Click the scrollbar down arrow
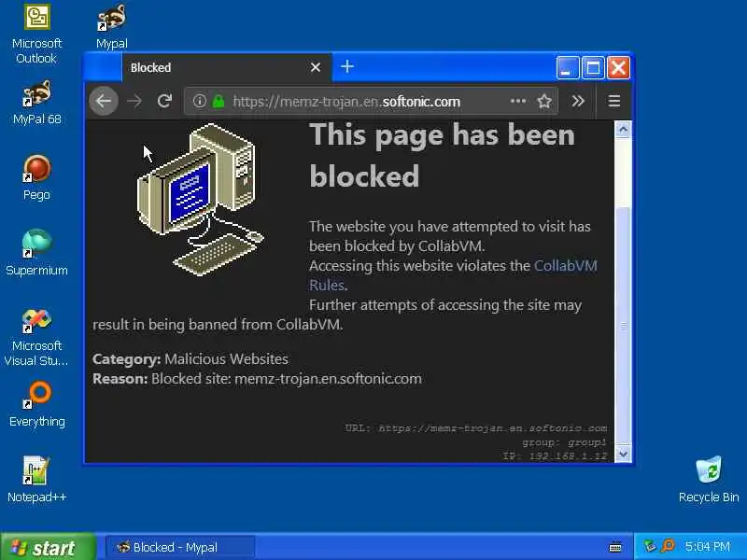This screenshot has width=747, height=560. click(x=623, y=454)
